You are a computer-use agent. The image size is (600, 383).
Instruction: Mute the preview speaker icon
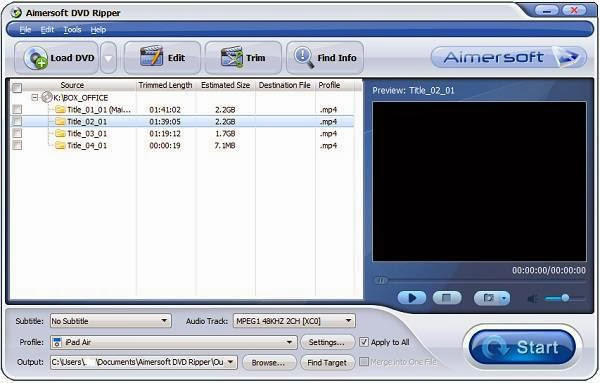(x=532, y=298)
